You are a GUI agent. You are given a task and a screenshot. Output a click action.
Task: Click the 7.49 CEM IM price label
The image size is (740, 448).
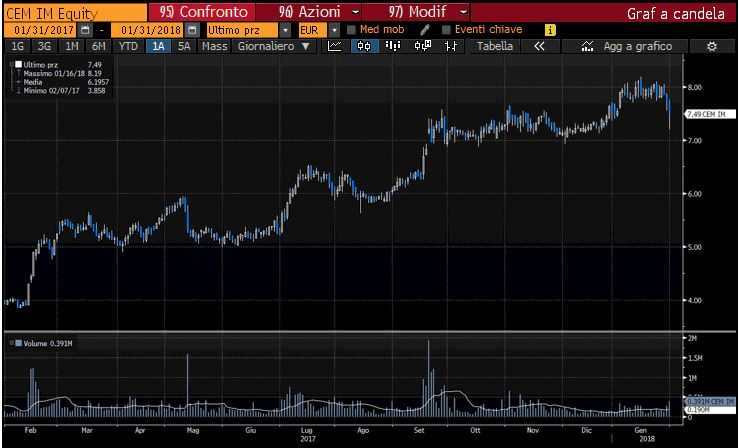click(x=710, y=114)
